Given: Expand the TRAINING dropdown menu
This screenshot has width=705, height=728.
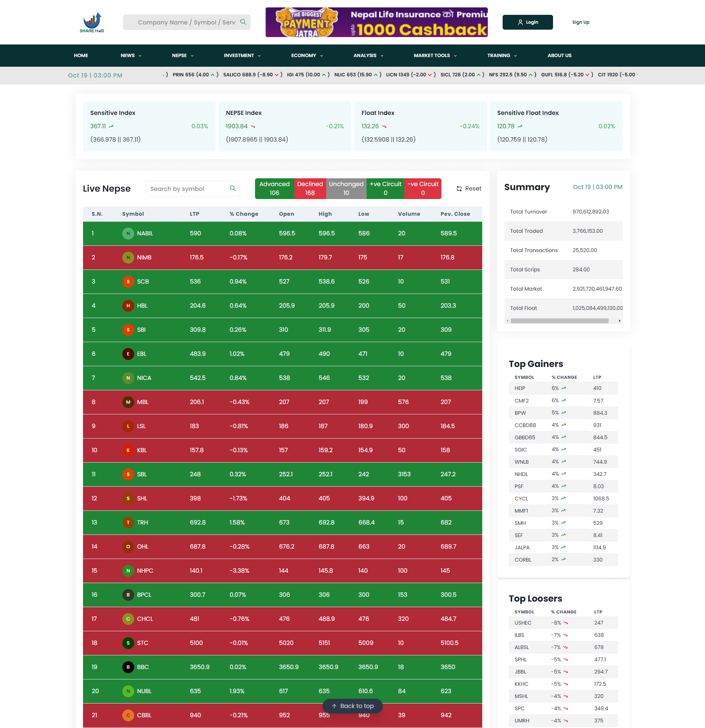Looking at the screenshot, I should coord(502,55).
